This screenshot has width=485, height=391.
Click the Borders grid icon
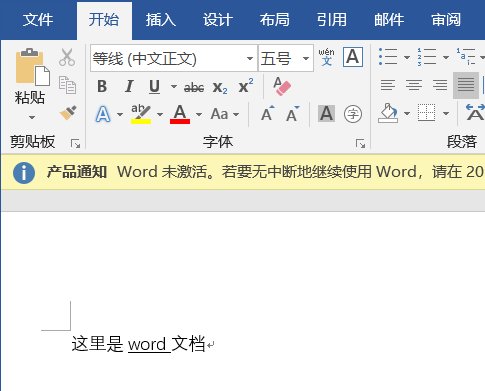[x=427, y=113]
